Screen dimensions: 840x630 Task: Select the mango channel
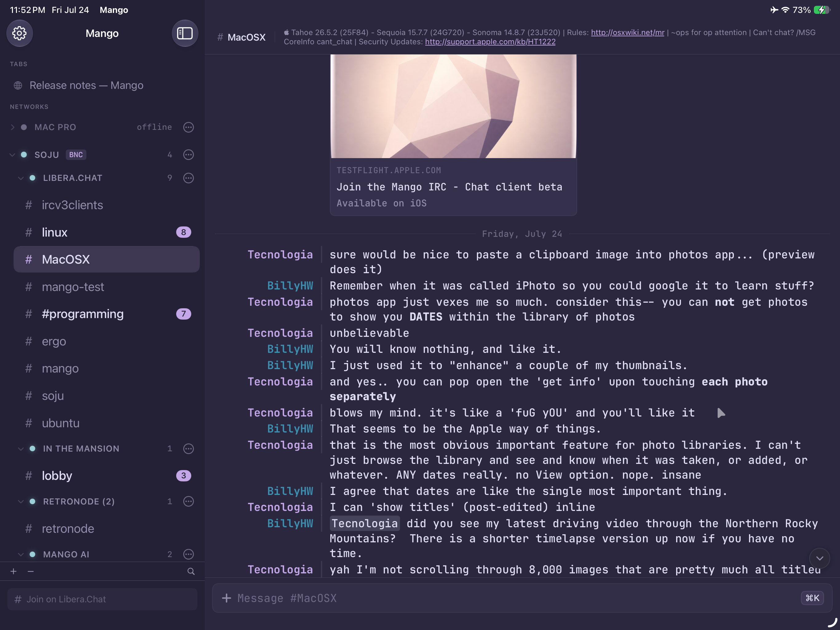(106, 369)
